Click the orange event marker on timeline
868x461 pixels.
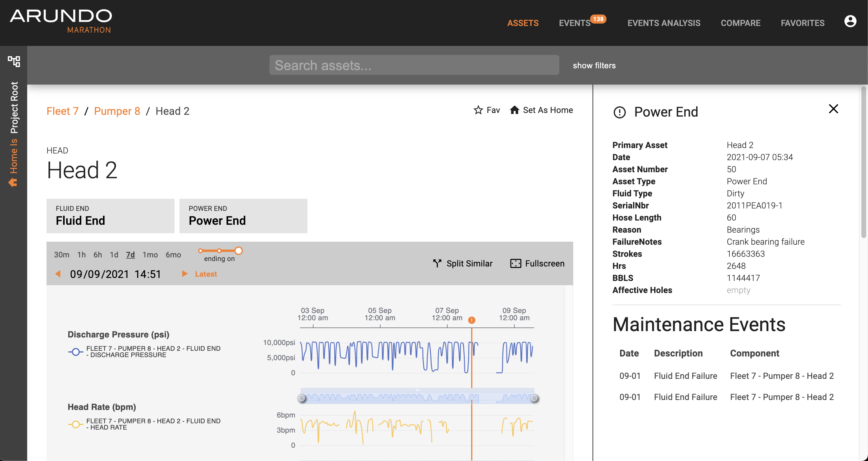click(x=471, y=320)
